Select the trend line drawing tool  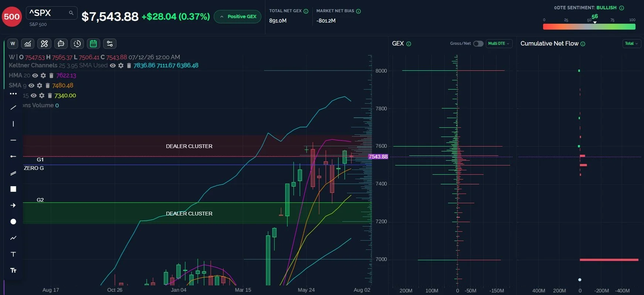[x=13, y=108]
